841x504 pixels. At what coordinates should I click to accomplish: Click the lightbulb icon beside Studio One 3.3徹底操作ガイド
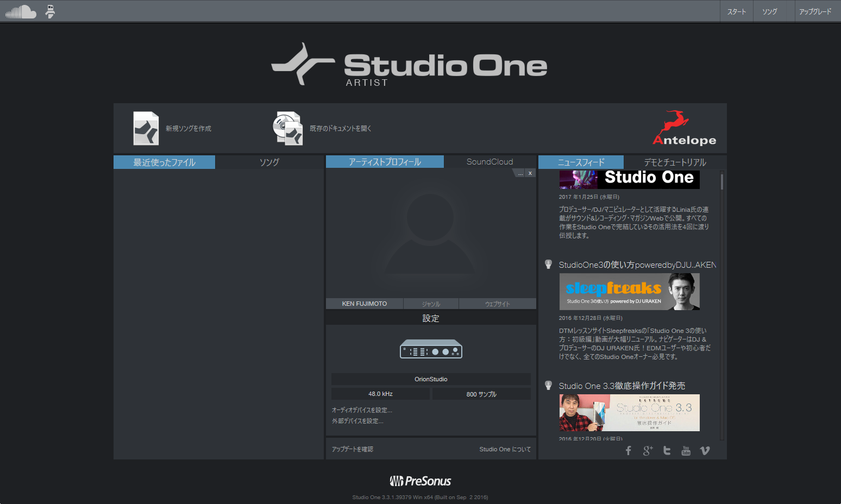pos(549,386)
